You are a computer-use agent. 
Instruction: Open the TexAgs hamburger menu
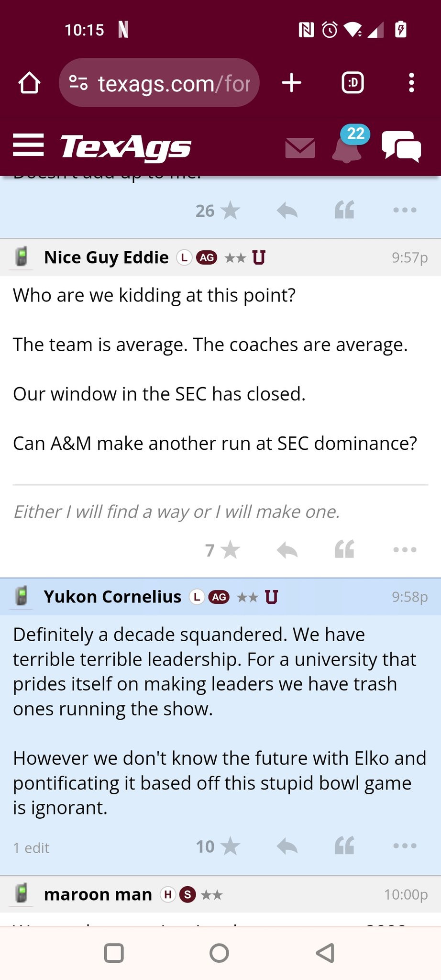(28, 145)
